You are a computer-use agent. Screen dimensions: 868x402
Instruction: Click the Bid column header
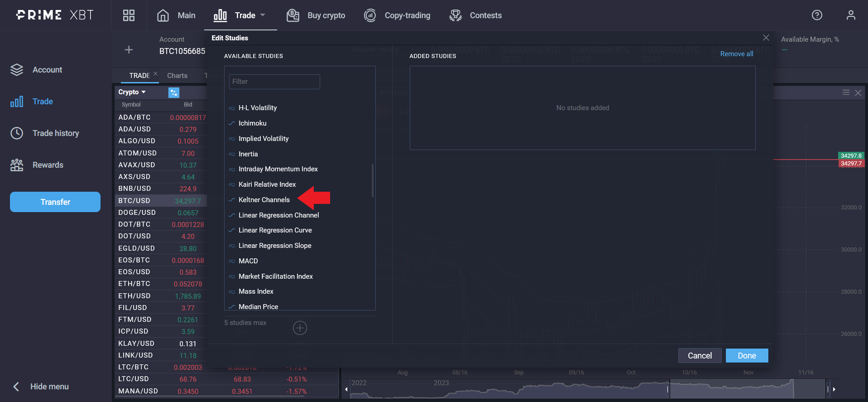point(188,105)
